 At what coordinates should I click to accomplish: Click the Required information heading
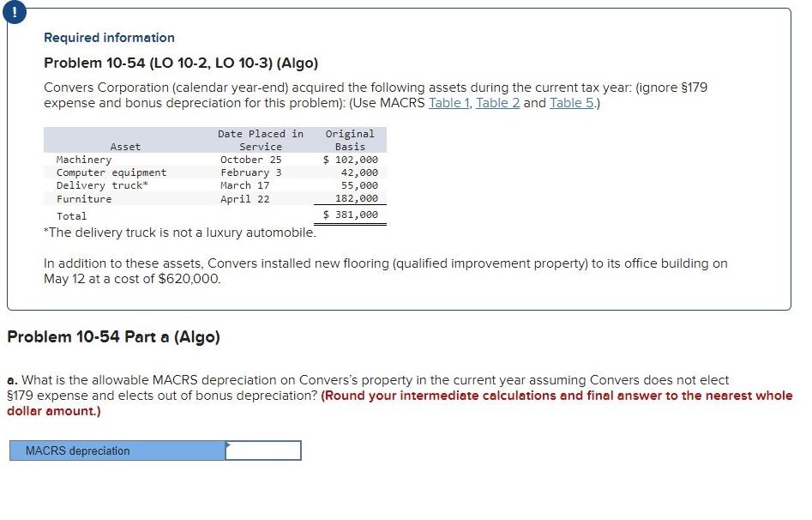coord(108,37)
